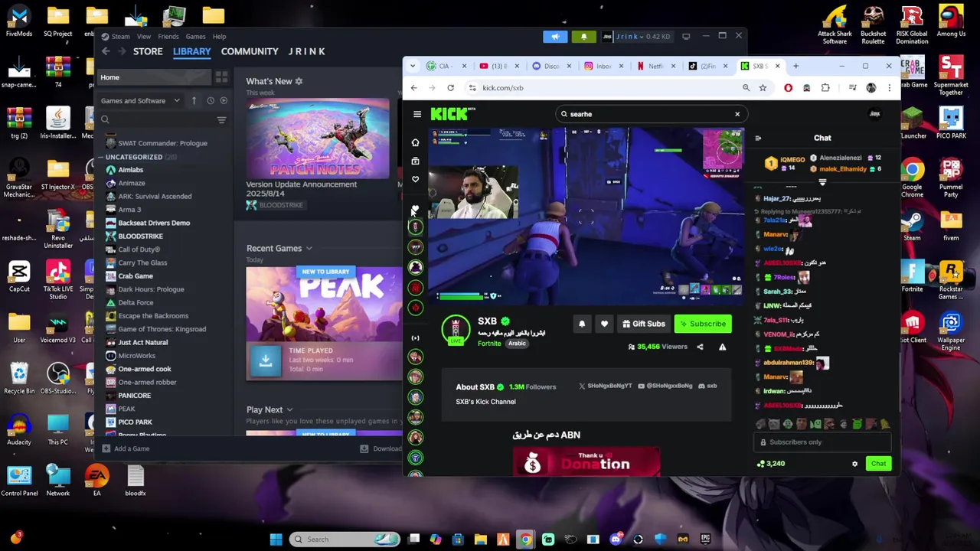Open Steam STORE section
The image size is (980, 551).
pyautogui.click(x=148, y=51)
